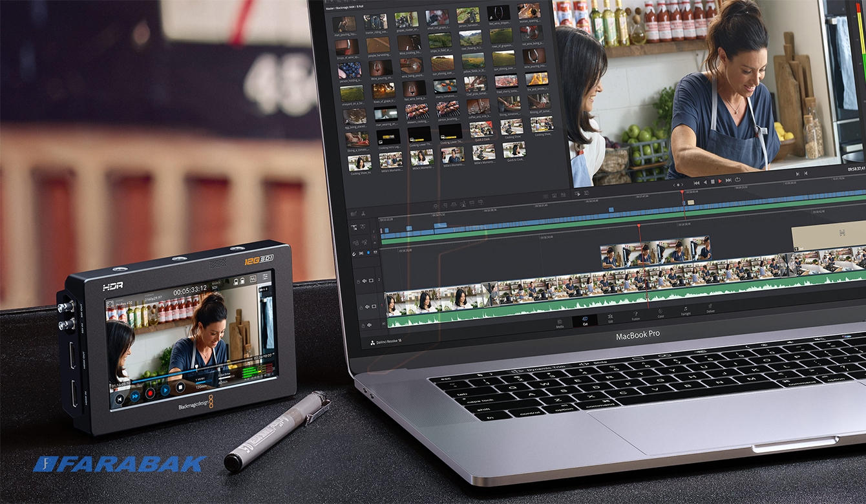Click the jog control left of transport buttons
Image resolution: width=866 pixels, height=504 pixels.
[678, 185]
